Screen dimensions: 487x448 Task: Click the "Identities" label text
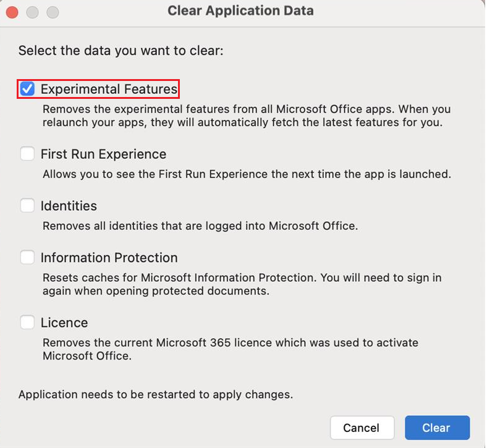(69, 206)
